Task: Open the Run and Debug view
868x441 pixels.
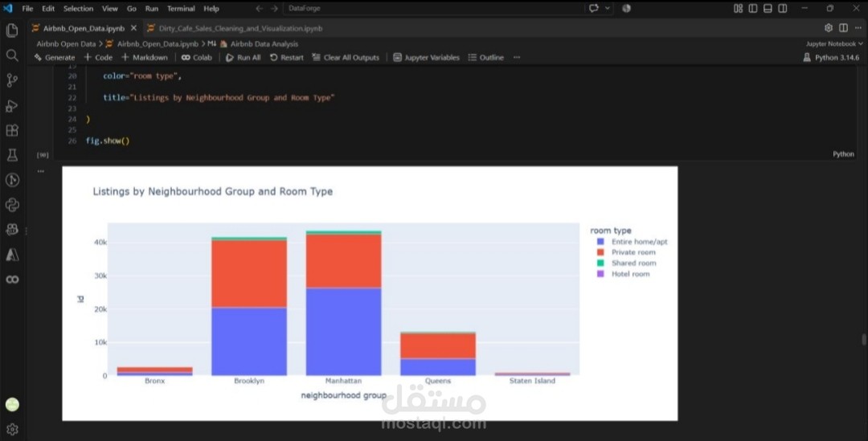Action: (11, 106)
